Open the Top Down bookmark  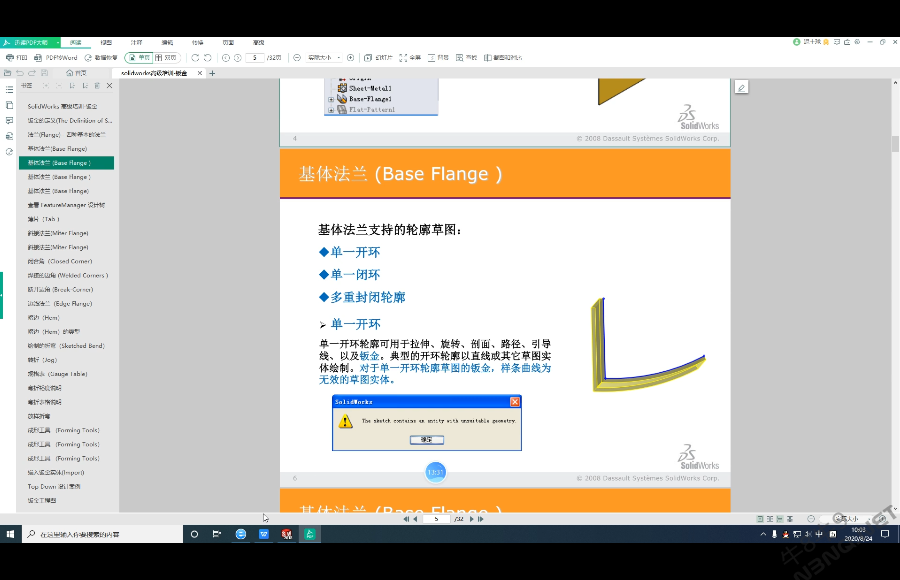[x=54, y=486]
